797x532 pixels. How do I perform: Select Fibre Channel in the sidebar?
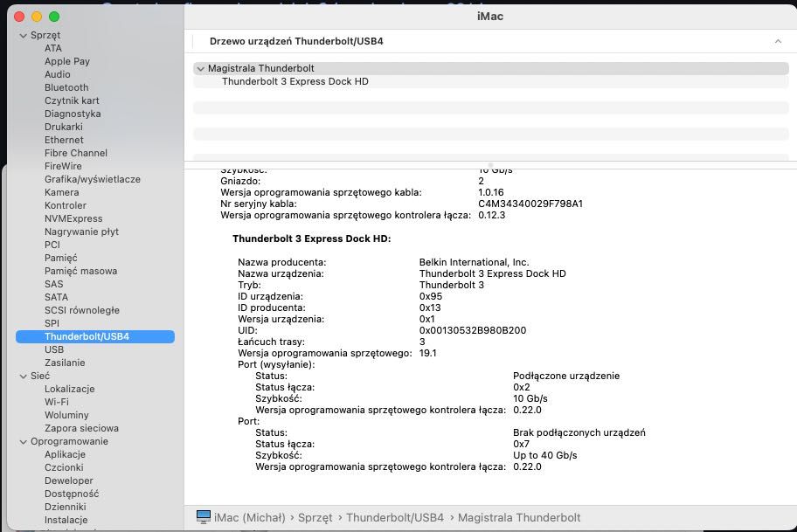click(x=76, y=153)
